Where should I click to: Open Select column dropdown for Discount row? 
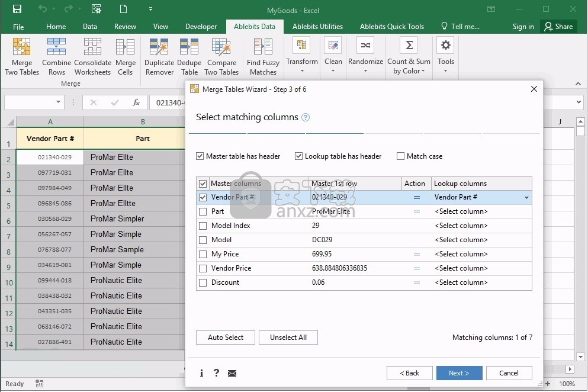[x=481, y=283]
